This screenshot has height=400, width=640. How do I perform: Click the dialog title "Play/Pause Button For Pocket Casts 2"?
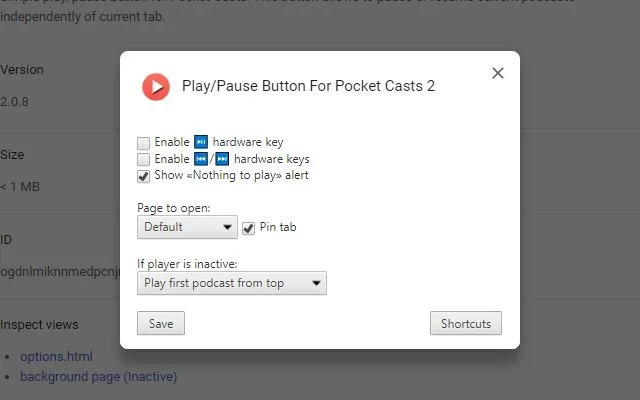[308, 87]
